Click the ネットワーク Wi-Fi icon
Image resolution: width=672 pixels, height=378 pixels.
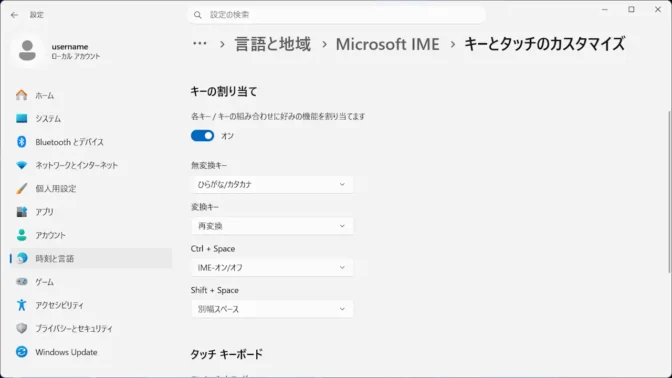click(x=21, y=165)
